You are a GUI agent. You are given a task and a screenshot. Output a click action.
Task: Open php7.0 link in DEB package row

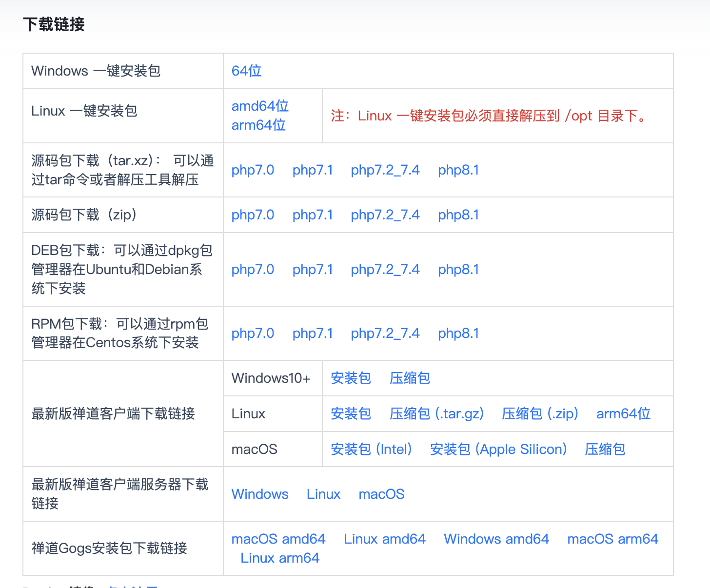(253, 269)
